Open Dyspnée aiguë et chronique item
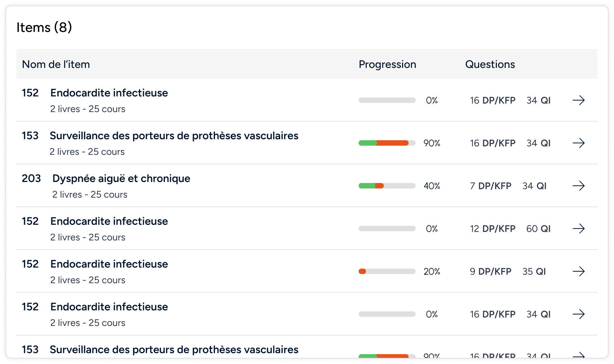Screen dimensions: 614x364 point(121,179)
